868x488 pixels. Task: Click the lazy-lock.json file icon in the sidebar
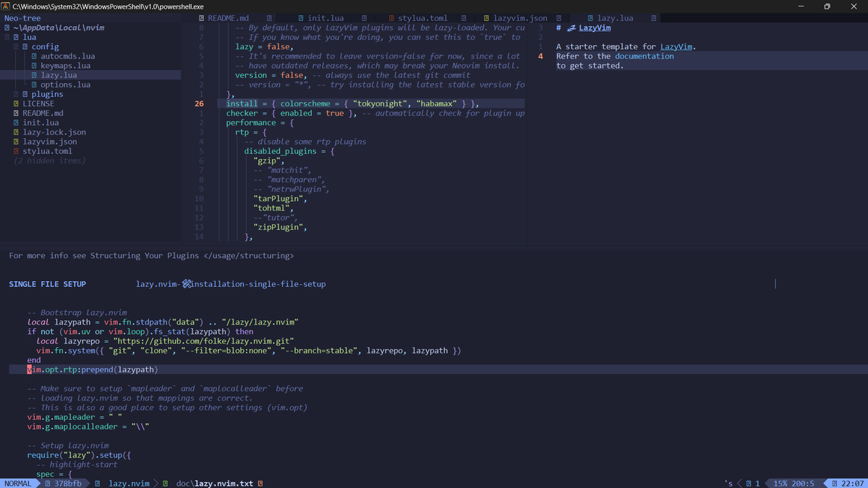(x=15, y=132)
